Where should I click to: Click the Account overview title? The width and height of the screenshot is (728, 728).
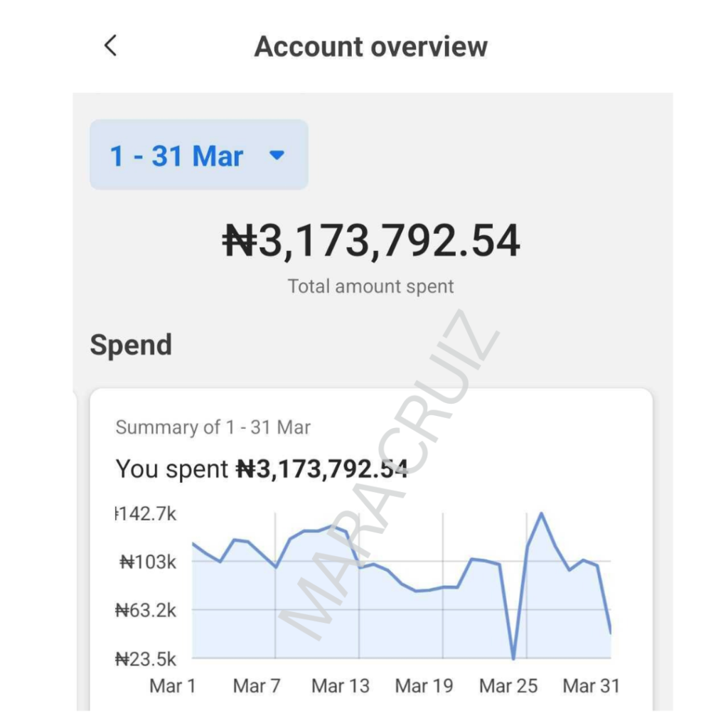pyautogui.click(x=370, y=47)
